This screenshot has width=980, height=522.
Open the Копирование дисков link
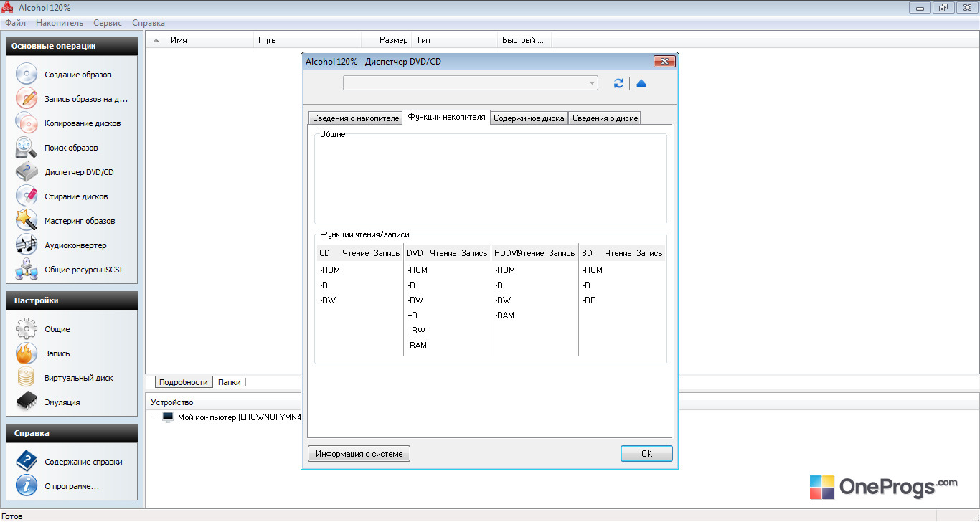[x=83, y=123]
